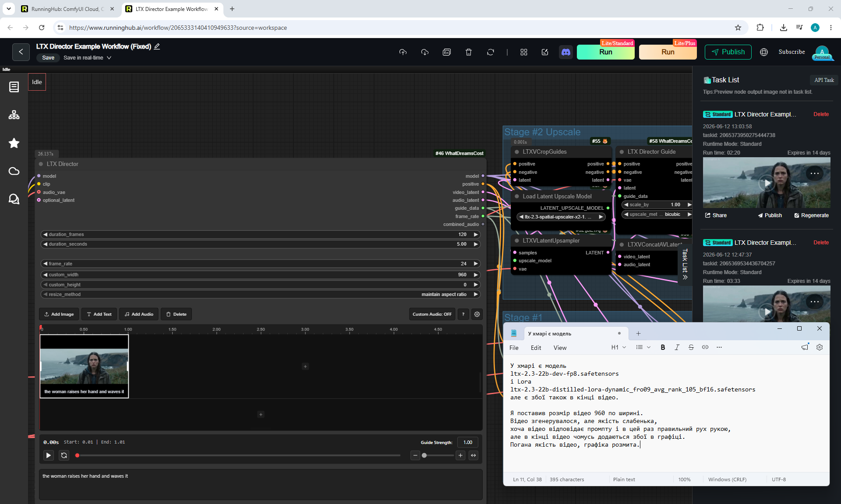Apply italic formatting in Notepad
Screen dimensions: 841x504
tap(677, 347)
